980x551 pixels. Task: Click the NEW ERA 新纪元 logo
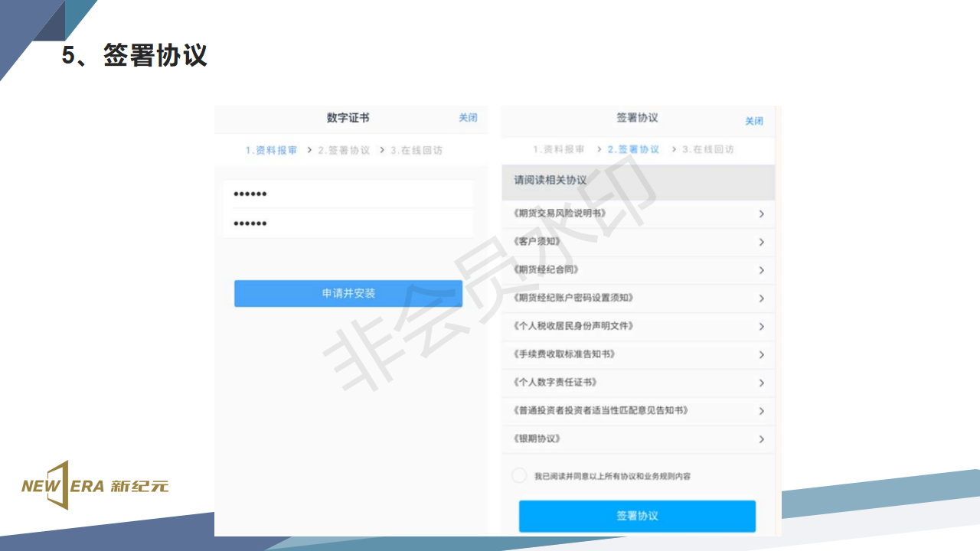pos(95,485)
